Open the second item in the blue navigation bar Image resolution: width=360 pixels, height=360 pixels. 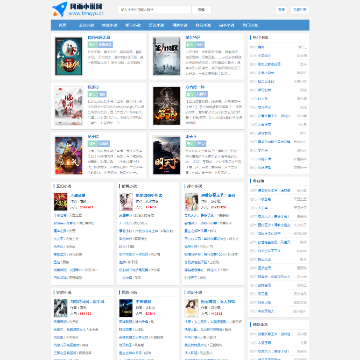86,25
